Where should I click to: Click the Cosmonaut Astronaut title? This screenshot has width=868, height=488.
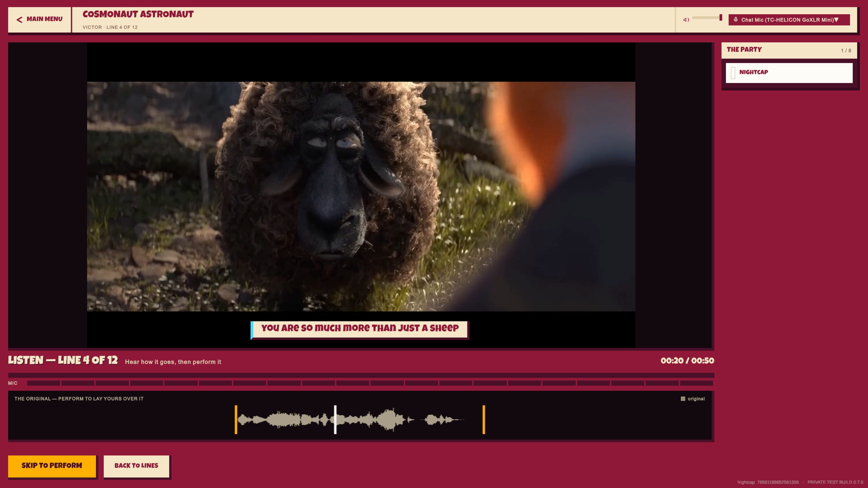138,14
